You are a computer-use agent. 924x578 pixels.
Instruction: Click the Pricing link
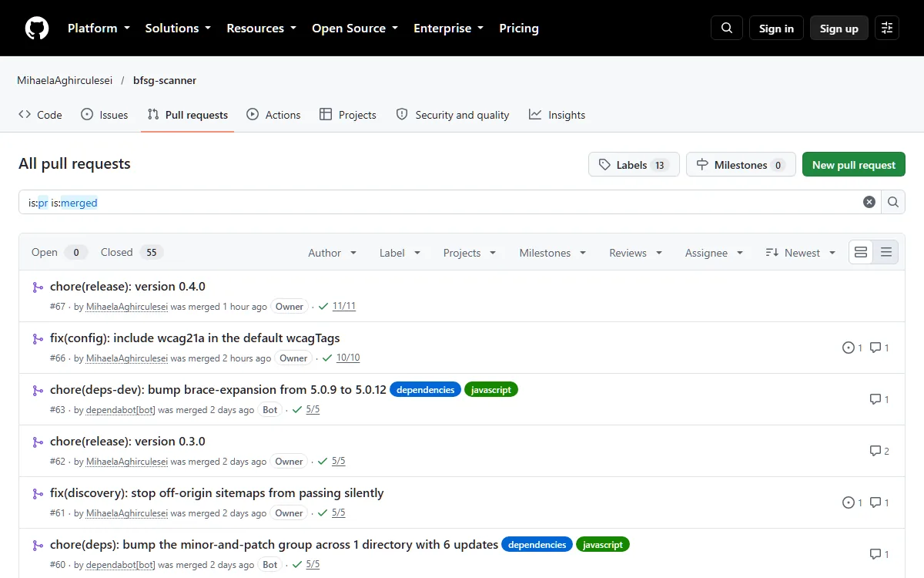click(519, 29)
